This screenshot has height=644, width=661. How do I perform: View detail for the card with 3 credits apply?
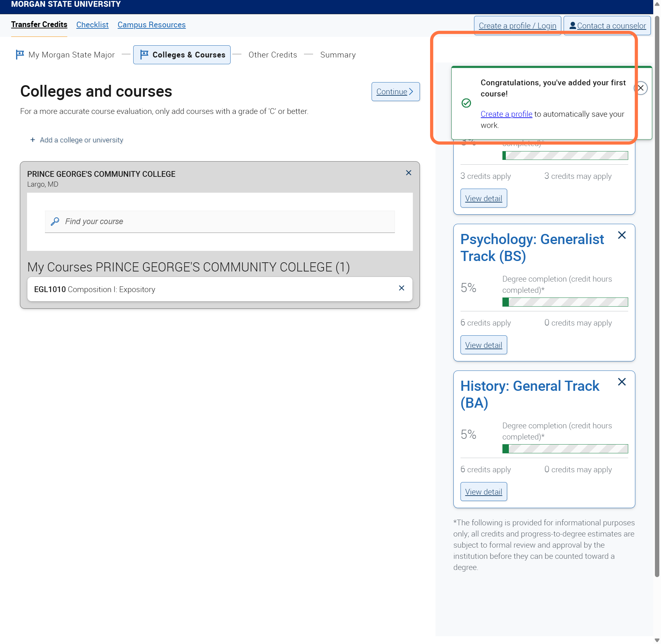(x=483, y=198)
